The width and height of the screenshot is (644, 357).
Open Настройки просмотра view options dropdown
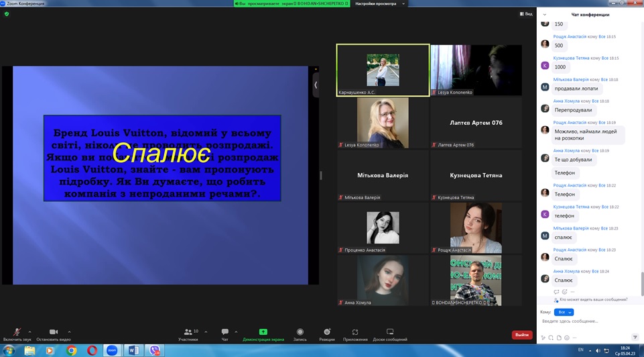[380, 4]
